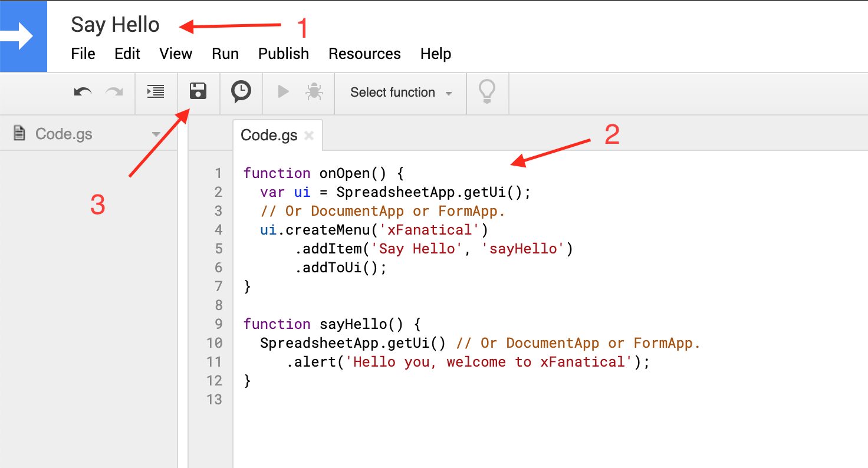Image resolution: width=868 pixels, height=468 pixels.
Task: Expand the File menu
Action: (83, 54)
